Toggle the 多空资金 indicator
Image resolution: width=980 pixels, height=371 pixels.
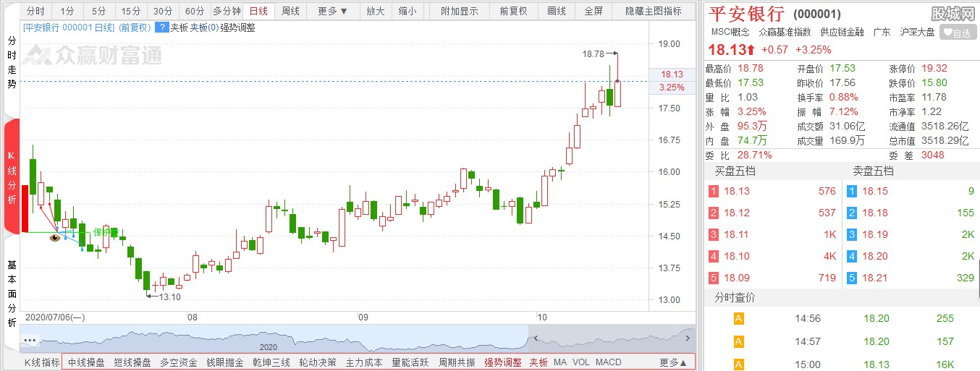[179, 362]
